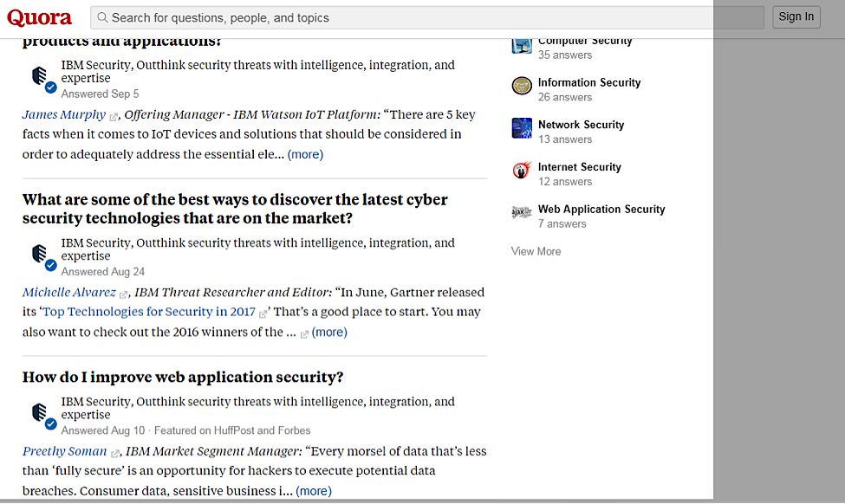Click external icon after Security in 2017
Viewport: 845px width, 504px height.
pos(263,313)
